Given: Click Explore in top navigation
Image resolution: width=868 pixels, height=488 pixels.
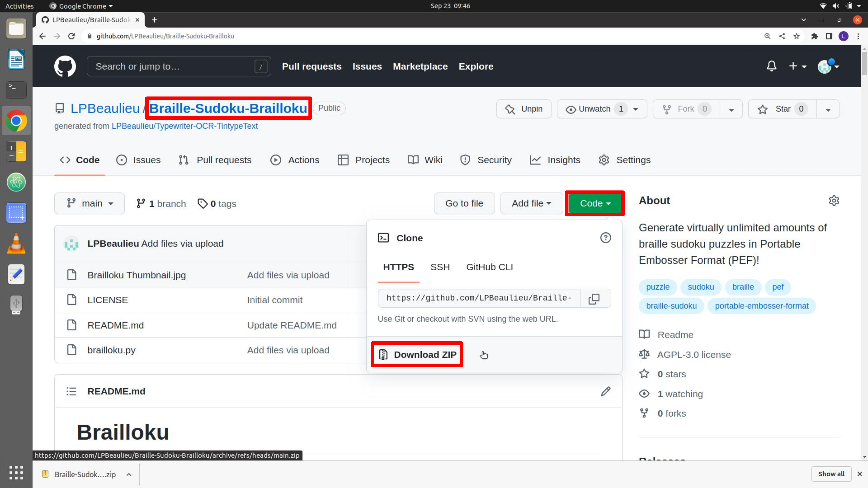Looking at the screenshot, I should tap(476, 66).
